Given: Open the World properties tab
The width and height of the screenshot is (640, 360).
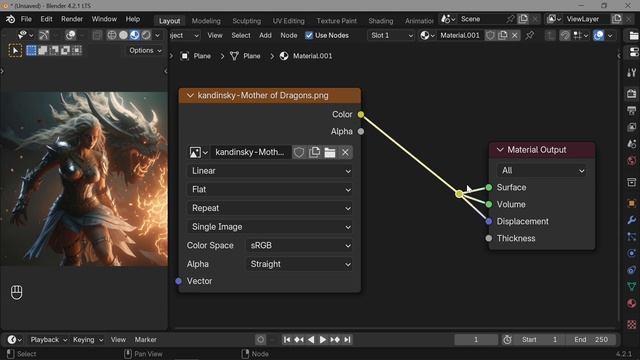Looking at the screenshot, I should [x=631, y=160].
